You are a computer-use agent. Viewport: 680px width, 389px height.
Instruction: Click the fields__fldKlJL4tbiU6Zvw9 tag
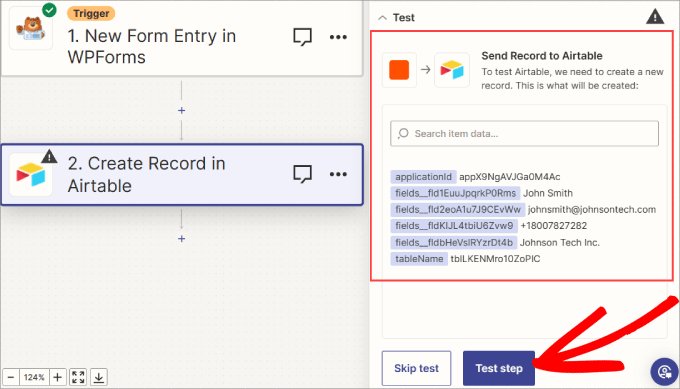(454, 226)
